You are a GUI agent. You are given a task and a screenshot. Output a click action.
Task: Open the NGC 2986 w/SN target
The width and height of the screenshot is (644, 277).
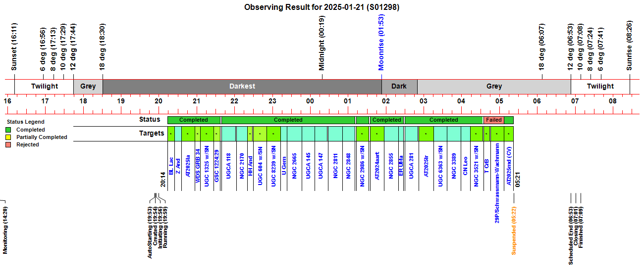pyautogui.click(x=363, y=166)
